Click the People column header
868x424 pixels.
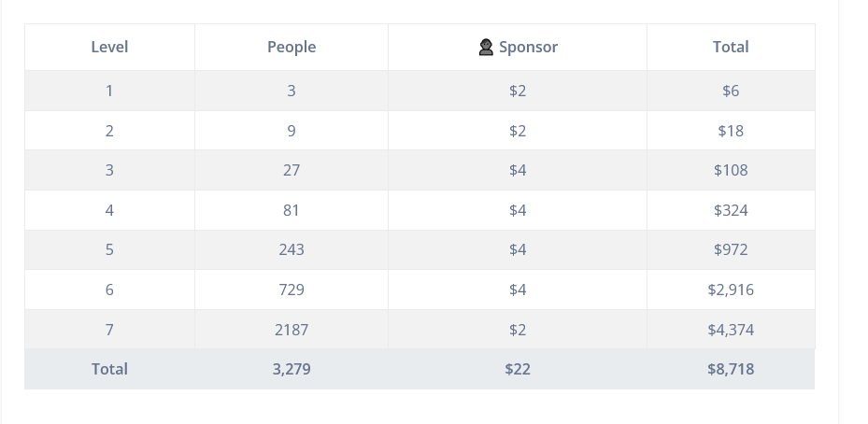click(x=292, y=47)
